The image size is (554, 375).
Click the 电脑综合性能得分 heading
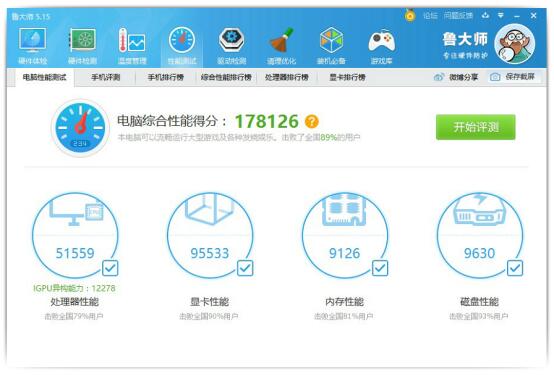[172, 121]
